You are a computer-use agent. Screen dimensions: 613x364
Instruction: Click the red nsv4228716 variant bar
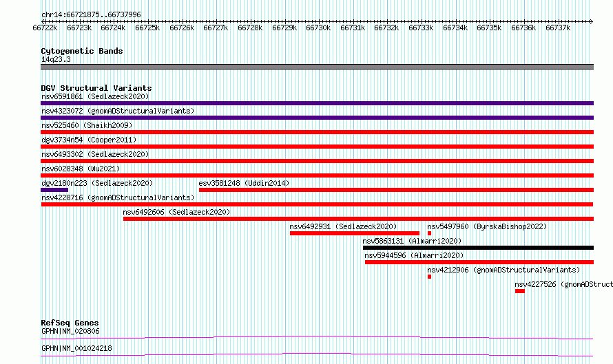pos(317,204)
